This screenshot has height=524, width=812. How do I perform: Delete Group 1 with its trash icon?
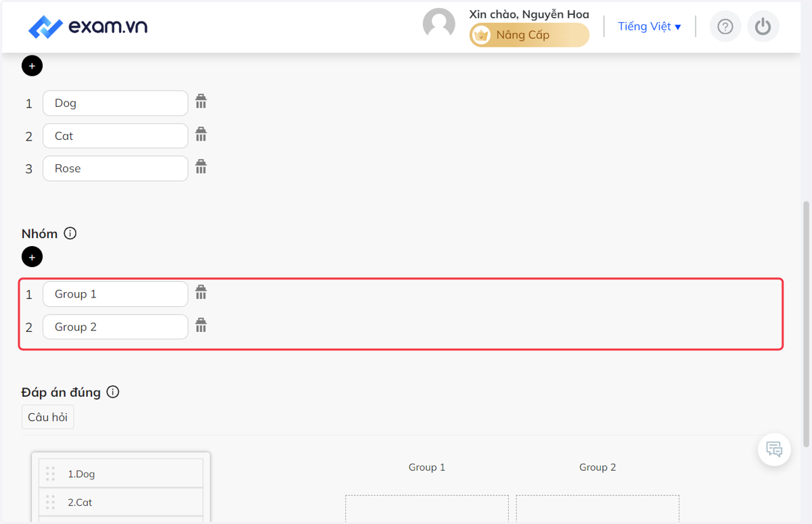[201, 292]
